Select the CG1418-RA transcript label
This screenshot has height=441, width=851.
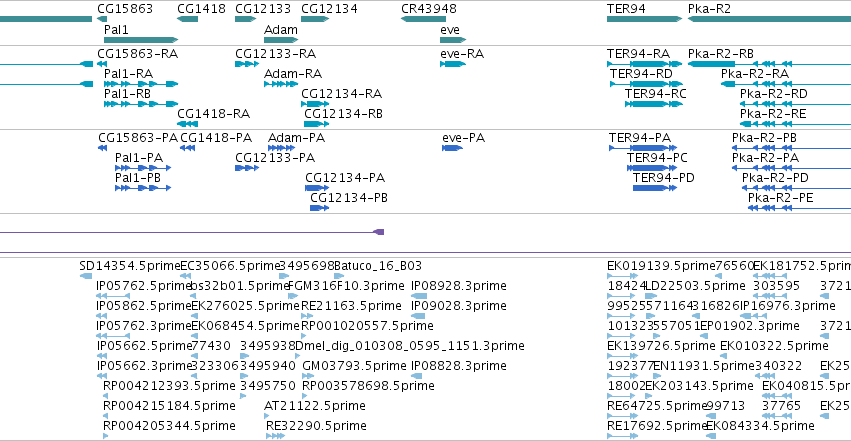(213, 114)
